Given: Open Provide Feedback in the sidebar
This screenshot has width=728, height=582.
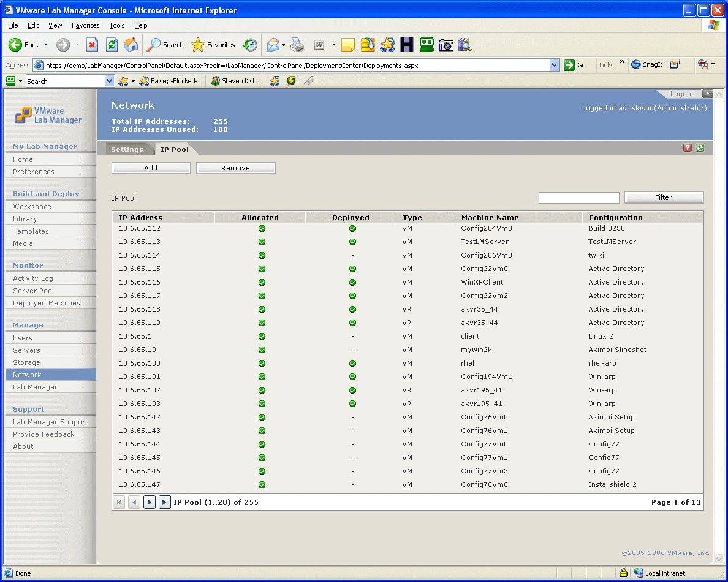Looking at the screenshot, I should [44, 434].
